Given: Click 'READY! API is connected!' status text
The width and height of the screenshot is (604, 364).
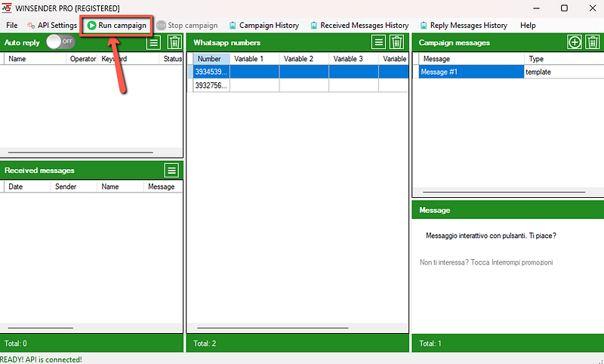Looking at the screenshot, I should click(41, 359).
